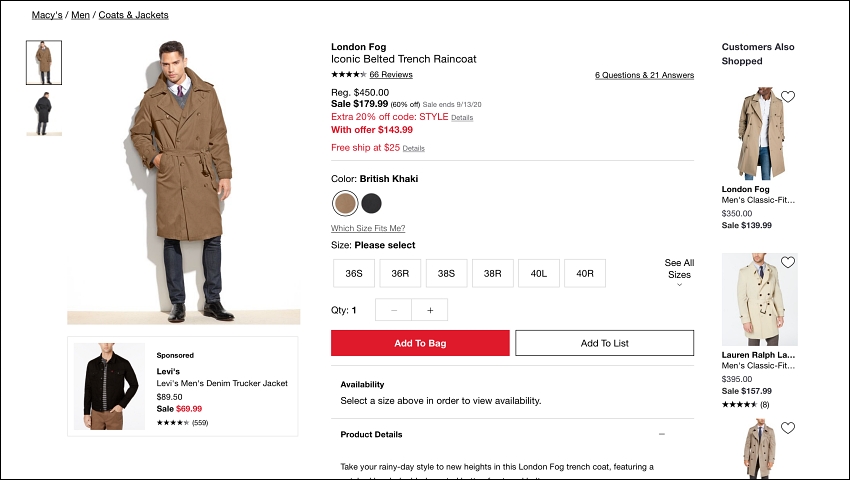The height and width of the screenshot is (480, 850).
Task: Go to Coats & Jackets breadcrumb
Action: click(x=133, y=15)
